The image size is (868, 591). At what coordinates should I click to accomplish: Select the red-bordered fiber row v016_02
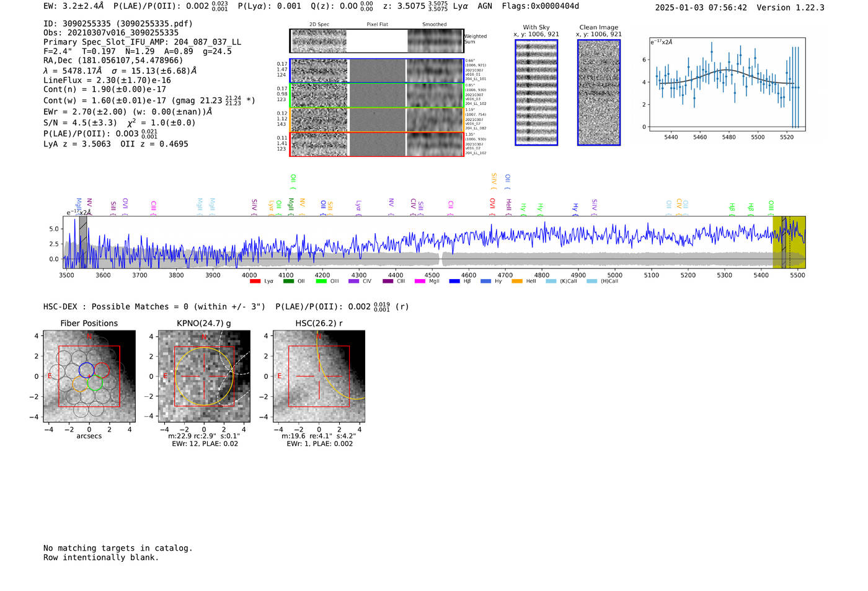[377, 144]
